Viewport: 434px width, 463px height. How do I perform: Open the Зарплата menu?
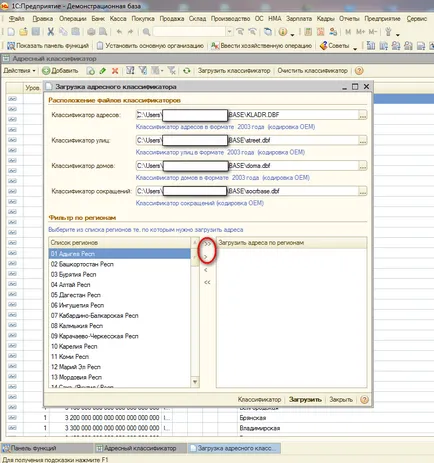pyautogui.click(x=299, y=19)
